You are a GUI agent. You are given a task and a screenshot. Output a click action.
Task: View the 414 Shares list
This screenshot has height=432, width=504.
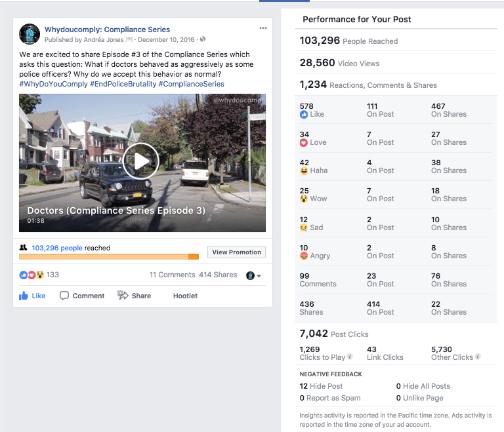(218, 275)
